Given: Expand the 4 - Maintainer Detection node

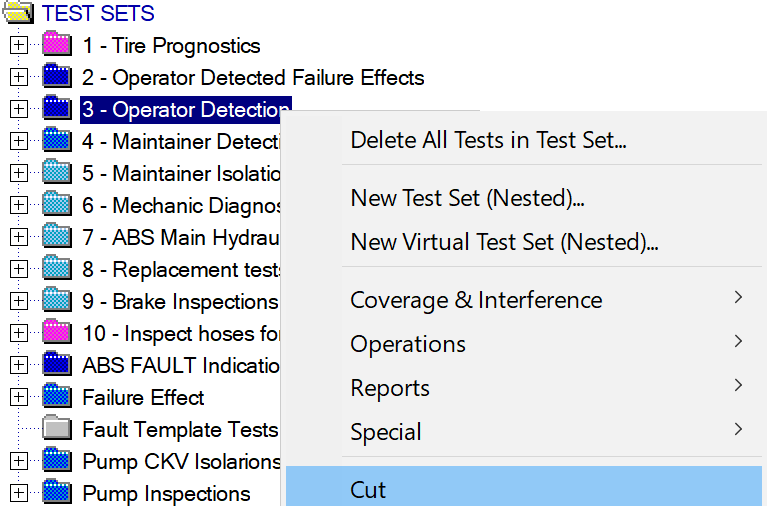Looking at the screenshot, I should 19,141.
